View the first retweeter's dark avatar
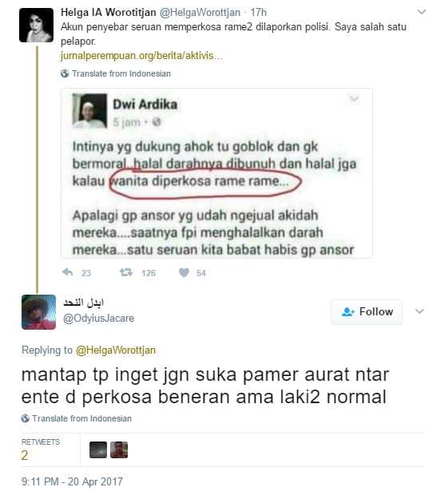 coord(98,450)
